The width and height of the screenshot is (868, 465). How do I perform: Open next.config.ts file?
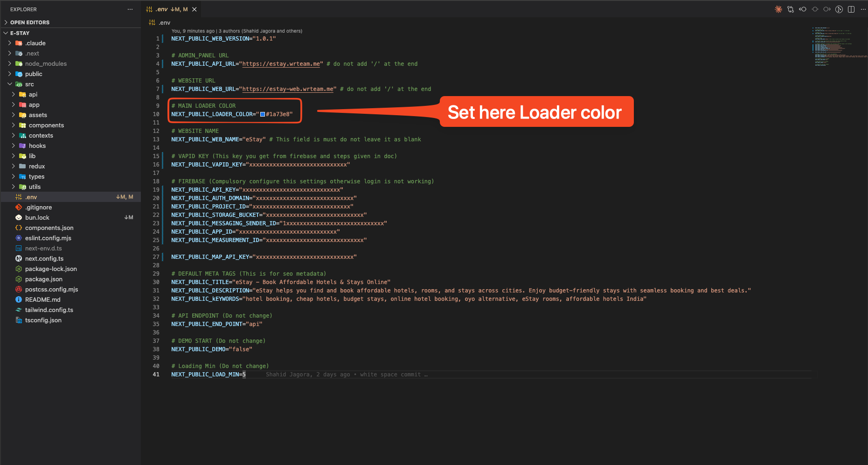pyautogui.click(x=70, y=259)
